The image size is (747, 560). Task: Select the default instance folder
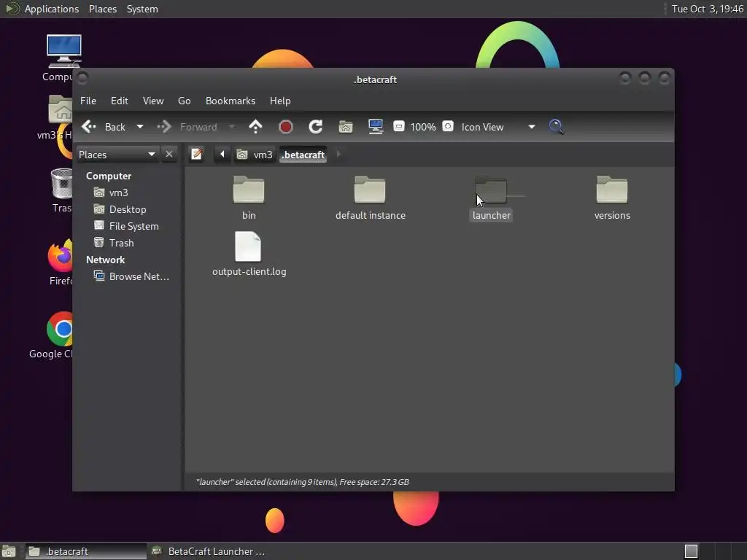pyautogui.click(x=370, y=198)
